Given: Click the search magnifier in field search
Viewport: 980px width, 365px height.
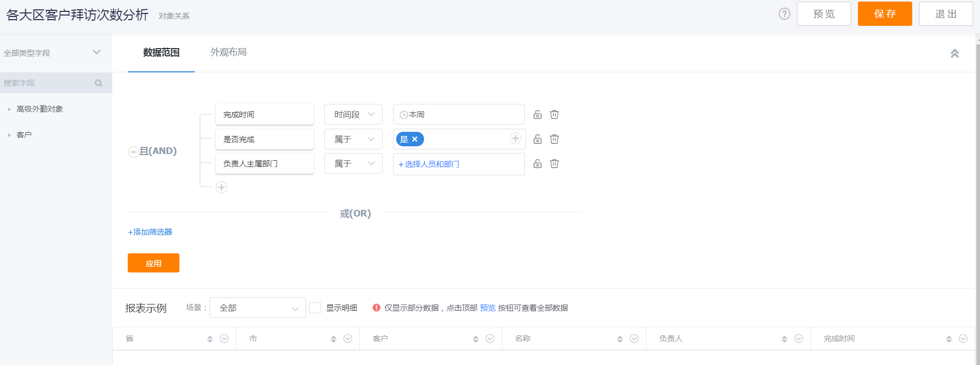Looking at the screenshot, I should point(99,83).
